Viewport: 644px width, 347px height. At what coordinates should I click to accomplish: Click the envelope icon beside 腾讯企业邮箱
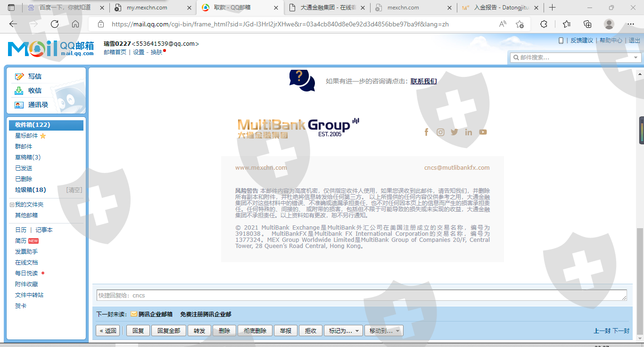(x=134, y=314)
